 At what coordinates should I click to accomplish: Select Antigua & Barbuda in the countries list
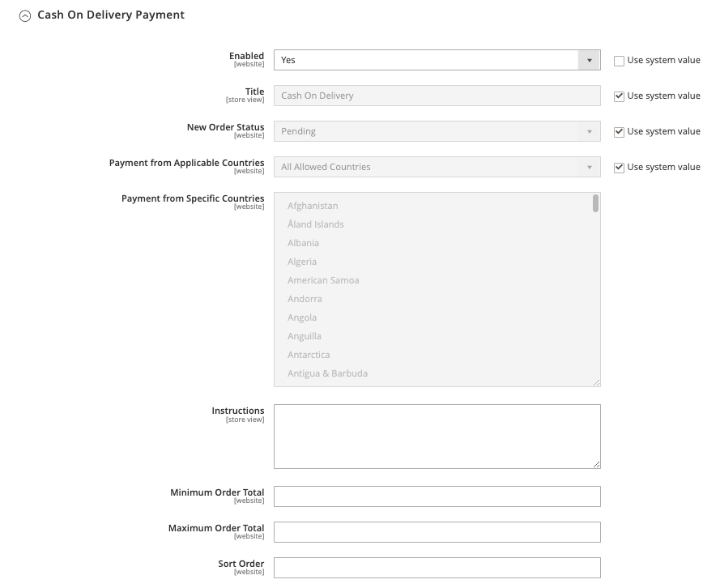click(x=327, y=373)
